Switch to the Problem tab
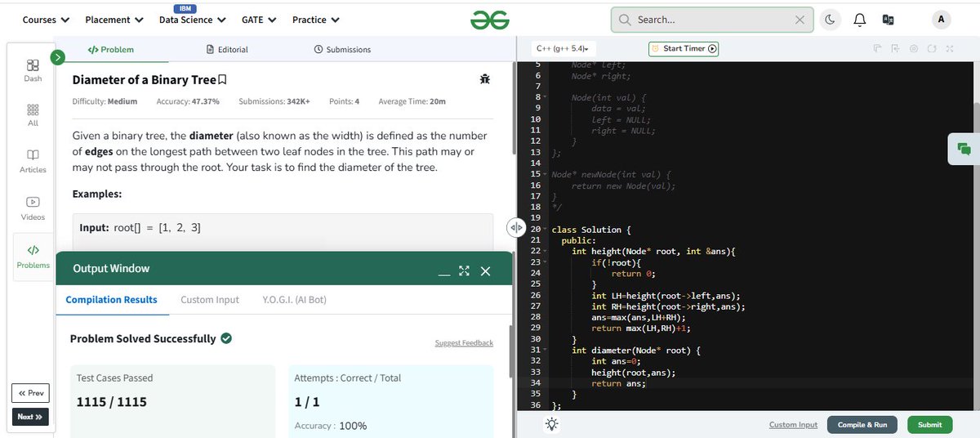This screenshot has height=438, width=980. click(x=111, y=50)
